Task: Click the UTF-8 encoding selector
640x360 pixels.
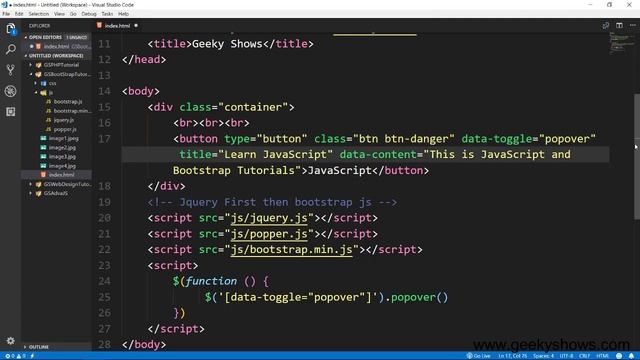Action: (x=566, y=356)
